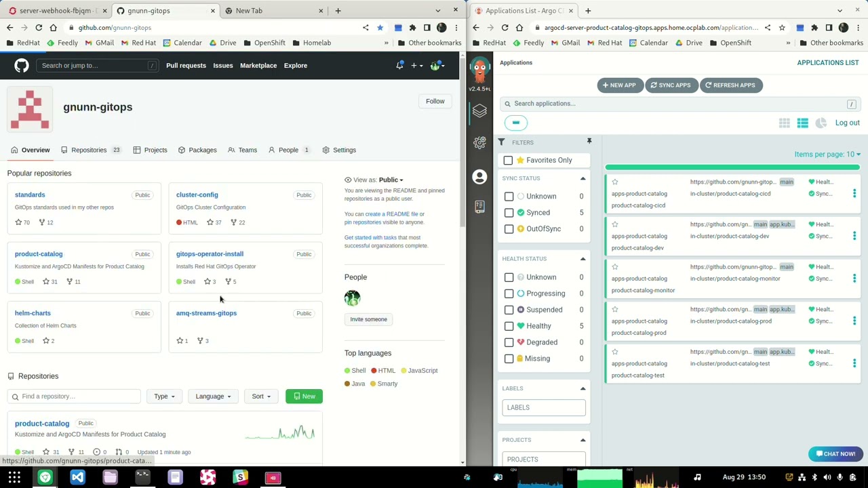Click the REFRESH APPS button
Viewport: 868px width, 488px height.
[x=730, y=85]
